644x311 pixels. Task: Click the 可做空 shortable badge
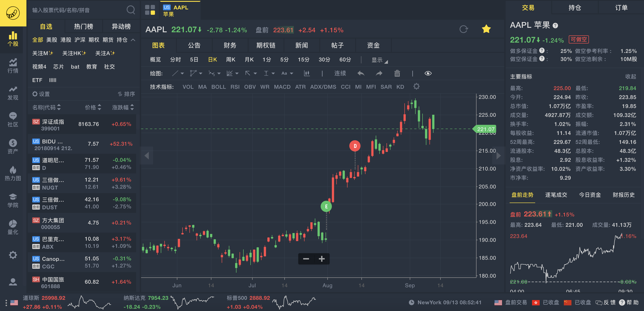[x=578, y=39]
